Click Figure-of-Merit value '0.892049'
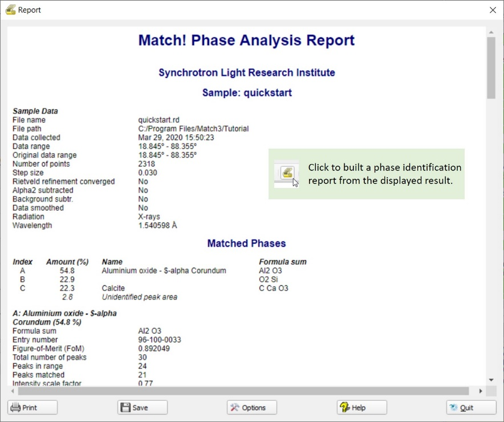The width and height of the screenshot is (504, 422). tap(154, 349)
